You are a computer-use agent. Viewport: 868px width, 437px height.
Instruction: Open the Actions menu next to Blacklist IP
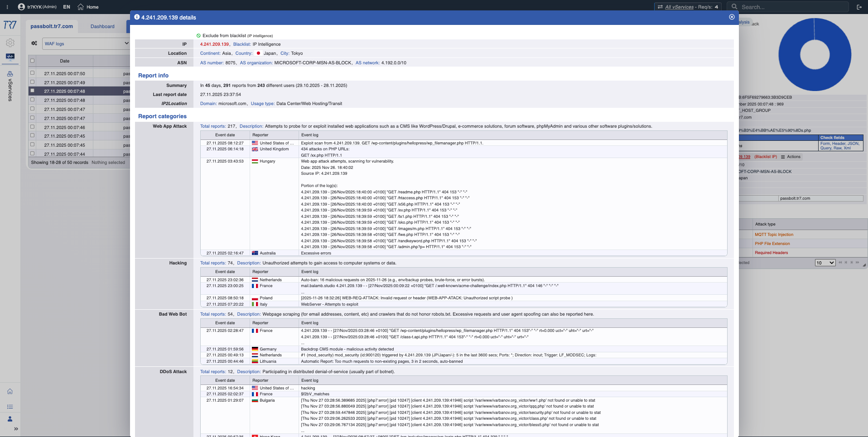tap(791, 157)
